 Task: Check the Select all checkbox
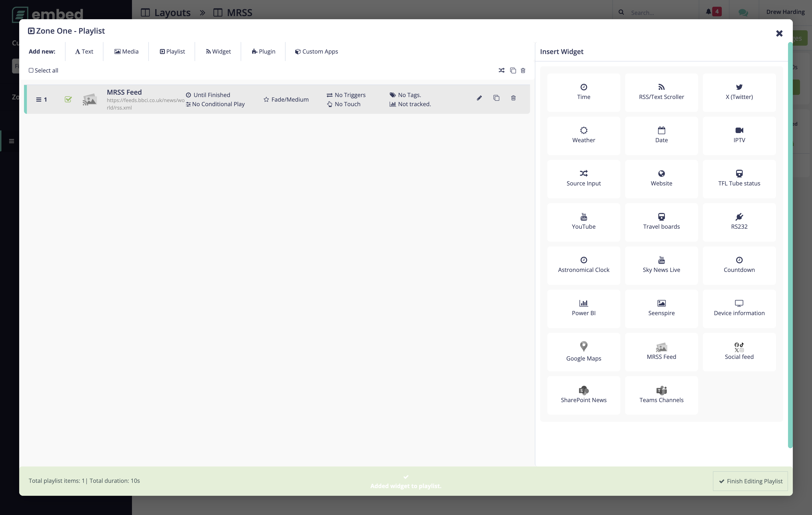31,70
